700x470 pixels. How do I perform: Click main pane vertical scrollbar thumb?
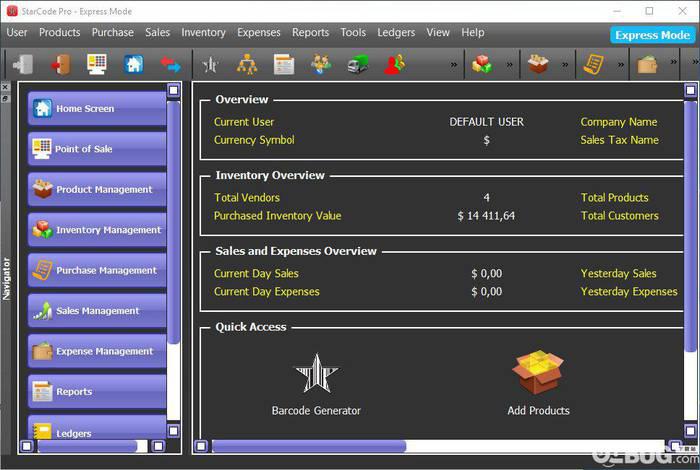[691, 226]
